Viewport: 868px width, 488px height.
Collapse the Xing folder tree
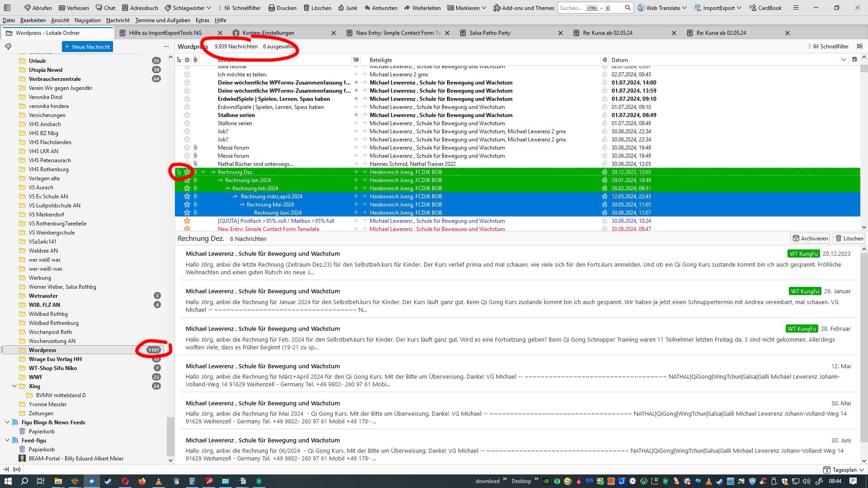[14, 386]
